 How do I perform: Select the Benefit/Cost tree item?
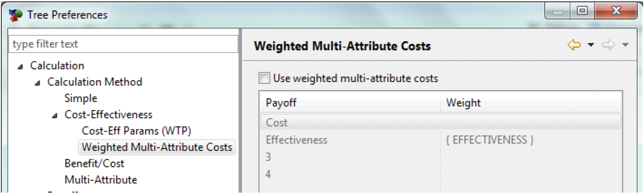94,163
